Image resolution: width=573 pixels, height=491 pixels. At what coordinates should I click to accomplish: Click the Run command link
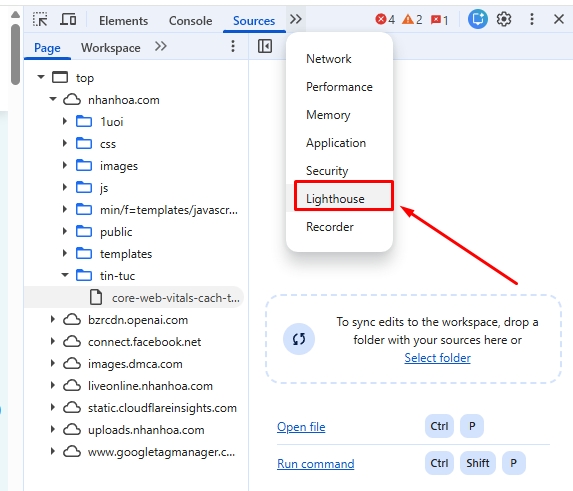pos(316,464)
